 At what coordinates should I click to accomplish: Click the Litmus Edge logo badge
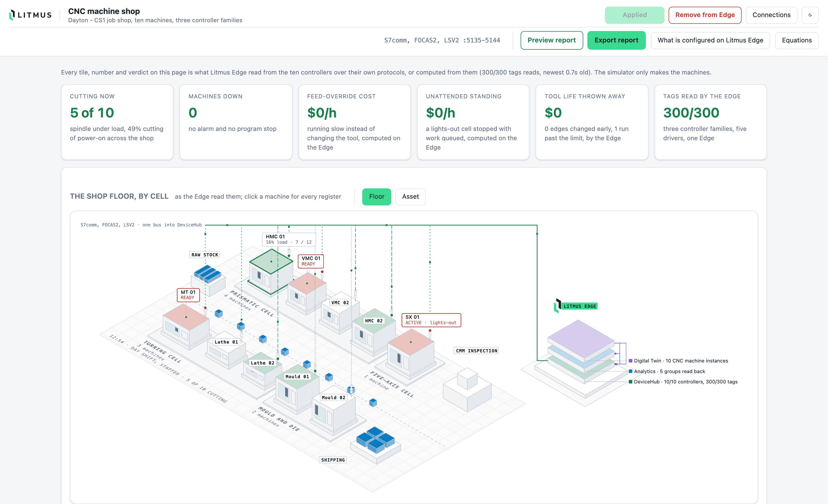(575, 306)
